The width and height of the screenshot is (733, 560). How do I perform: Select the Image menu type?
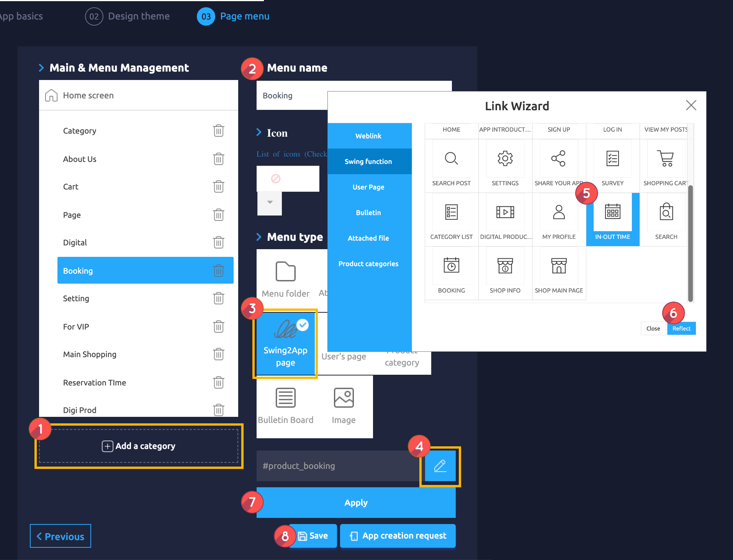[x=344, y=406]
